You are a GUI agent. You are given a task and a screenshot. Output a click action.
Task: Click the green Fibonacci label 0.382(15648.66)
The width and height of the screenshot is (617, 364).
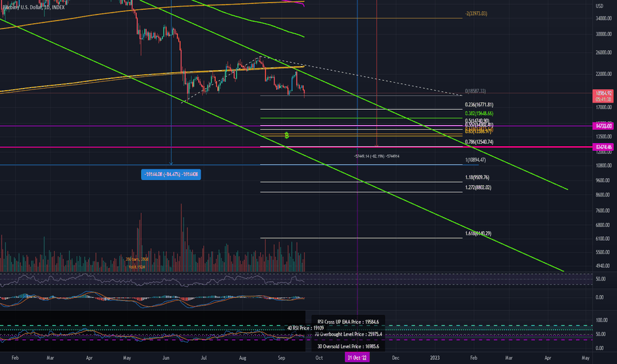coord(479,113)
